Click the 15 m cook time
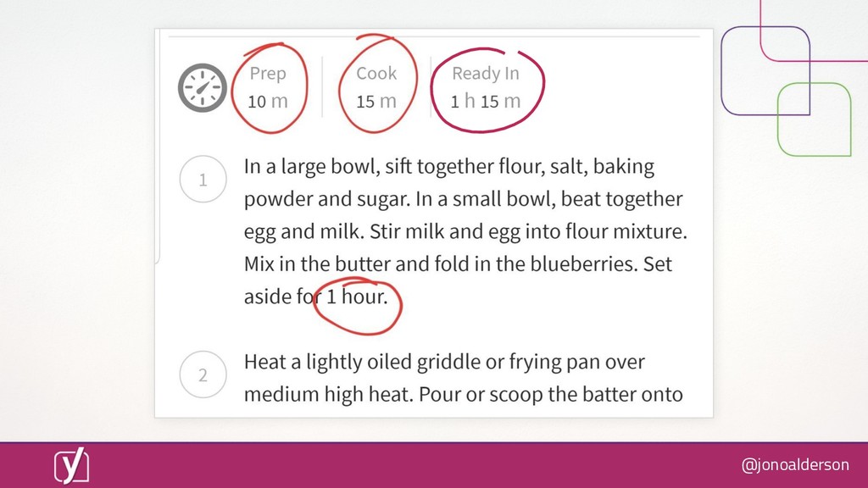This screenshot has height=488, width=868. [376, 102]
